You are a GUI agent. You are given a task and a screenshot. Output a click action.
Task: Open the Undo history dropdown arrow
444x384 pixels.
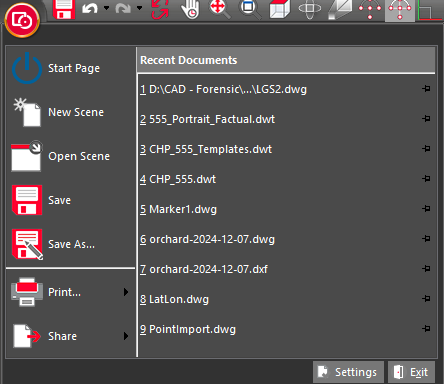point(106,8)
